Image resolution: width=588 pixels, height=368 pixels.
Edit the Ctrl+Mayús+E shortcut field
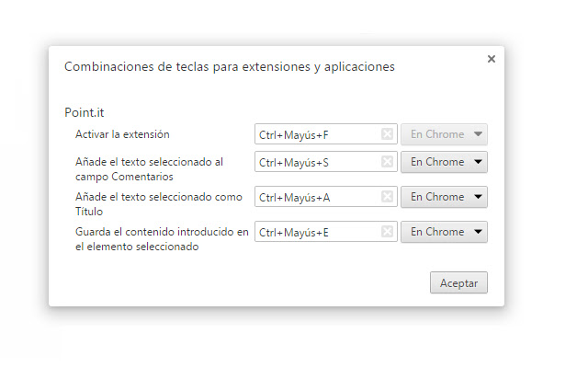pyautogui.click(x=317, y=232)
